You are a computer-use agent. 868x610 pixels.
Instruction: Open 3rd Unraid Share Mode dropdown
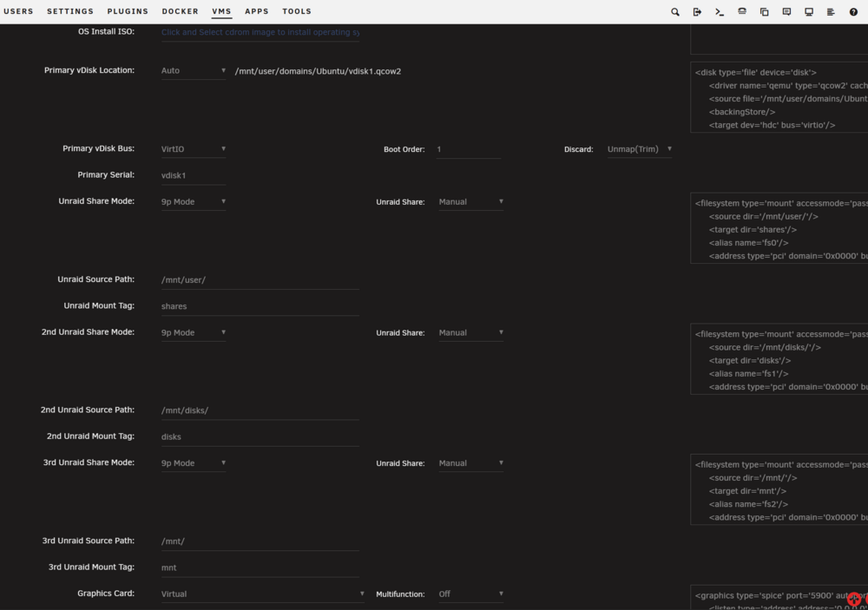pos(194,462)
